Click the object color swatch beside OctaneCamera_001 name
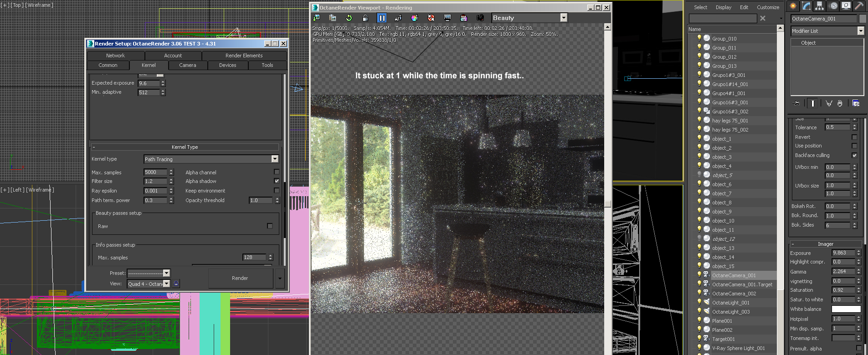The image size is (868, 355). [x=863, y=19]
